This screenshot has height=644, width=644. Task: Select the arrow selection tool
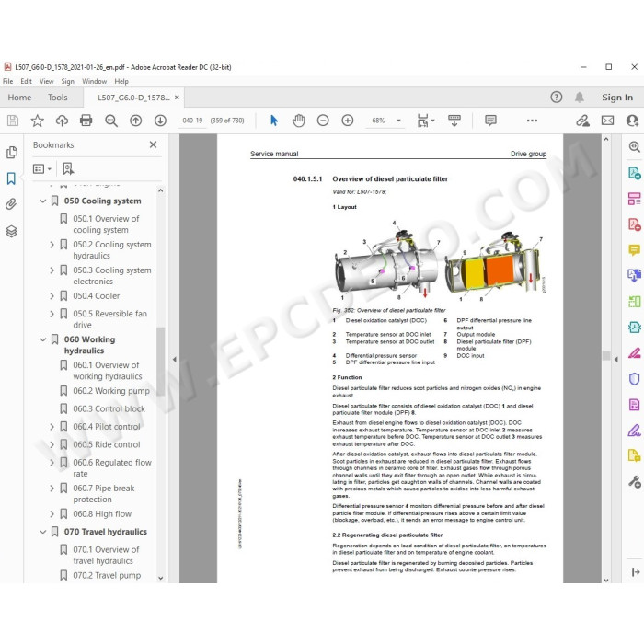coord(274,121)
